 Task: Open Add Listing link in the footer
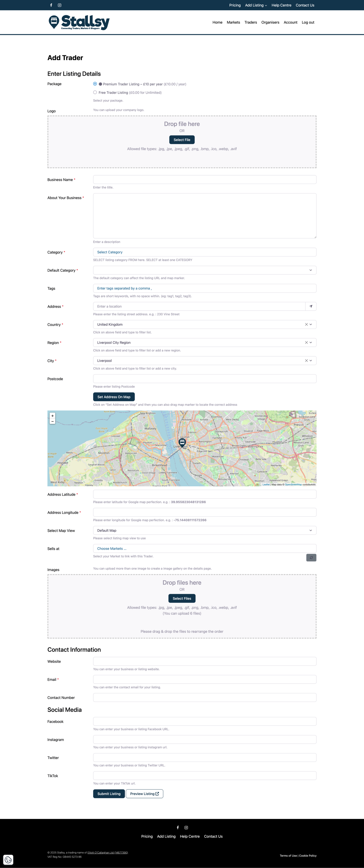coord(166,836)
